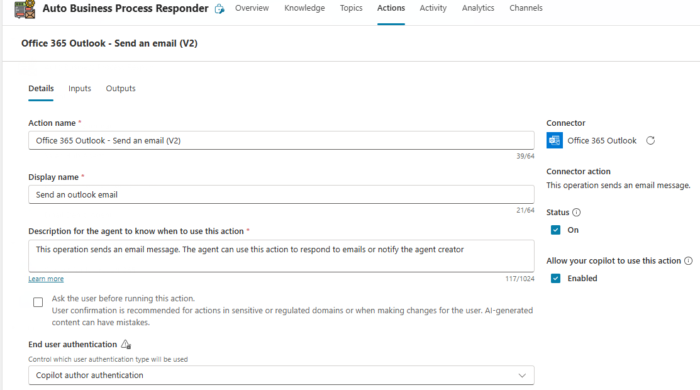The height and width of the screenshot is (390, 700).
Task: Click the End user authentication warning icon
Action: (126, 344)
